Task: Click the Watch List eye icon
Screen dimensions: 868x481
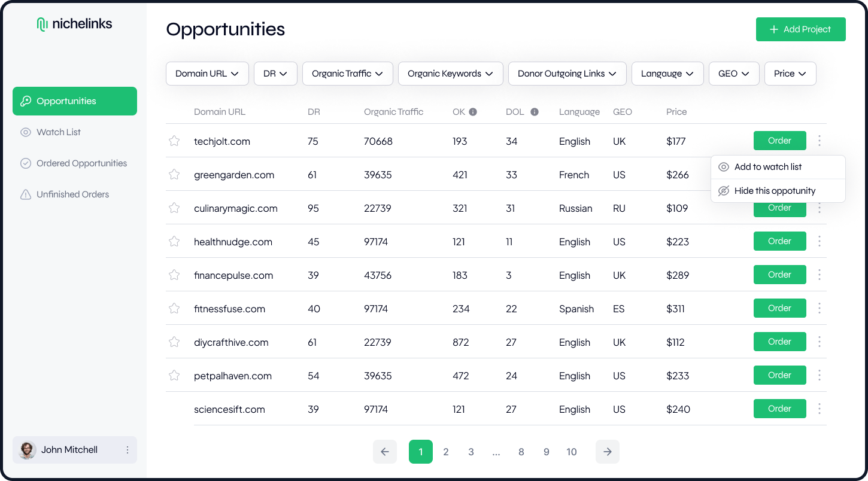Action: tap(25, 132)
